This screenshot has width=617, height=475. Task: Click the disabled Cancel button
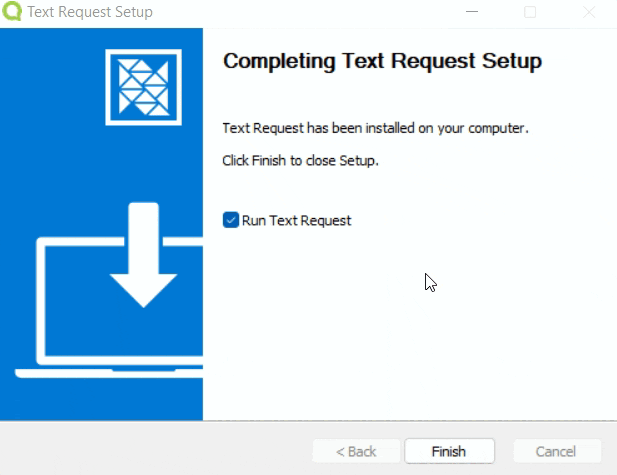click(557, 451)
